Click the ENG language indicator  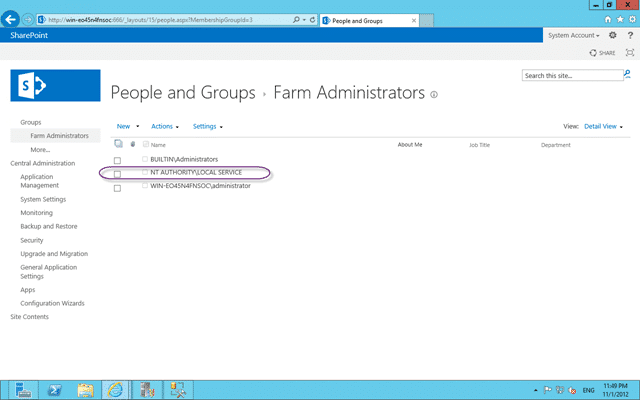click(x=588, y=390)
